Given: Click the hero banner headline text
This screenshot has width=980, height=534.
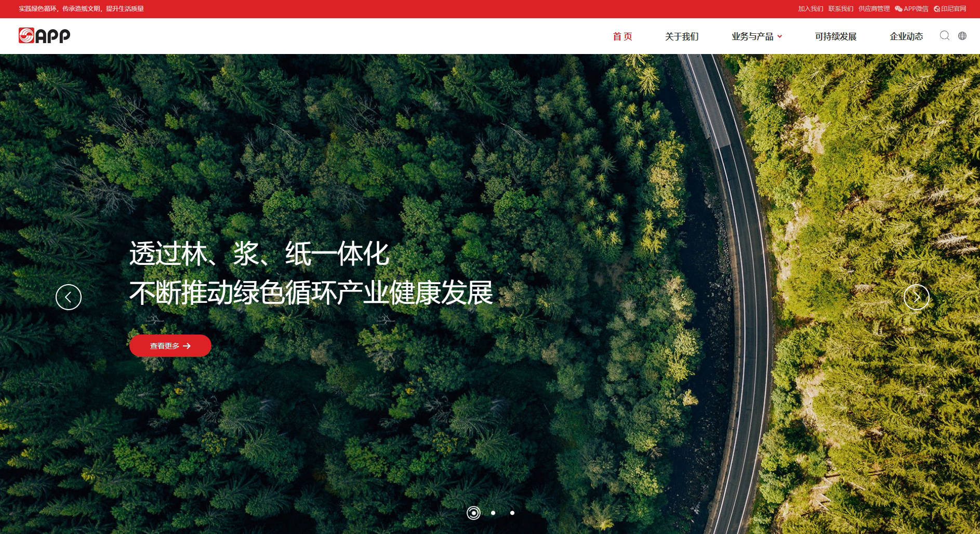Looking at the screenshot, I should 311,273.
